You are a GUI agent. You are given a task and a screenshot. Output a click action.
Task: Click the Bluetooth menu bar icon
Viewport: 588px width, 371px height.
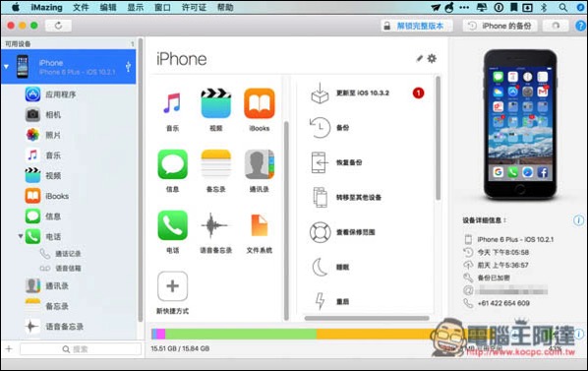pyautogui.click(x=544, y=7)
